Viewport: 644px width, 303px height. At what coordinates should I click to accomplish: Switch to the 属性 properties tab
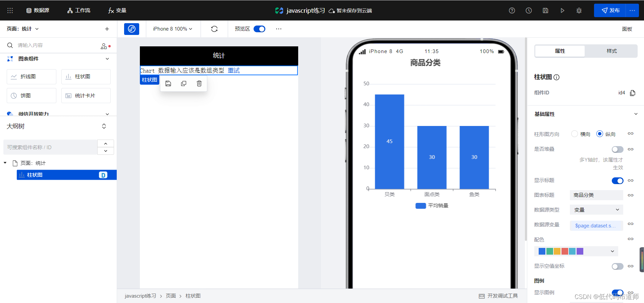[x=560, y=51]
